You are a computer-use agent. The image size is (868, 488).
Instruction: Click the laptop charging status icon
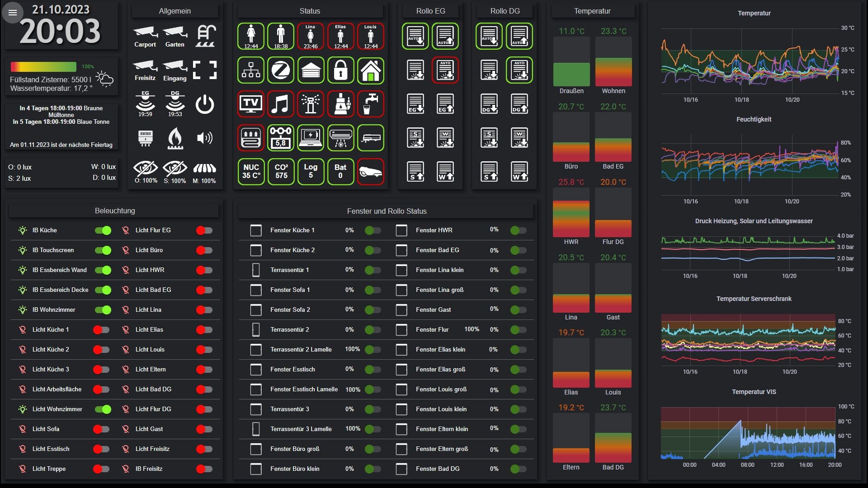tap(311, 138)
